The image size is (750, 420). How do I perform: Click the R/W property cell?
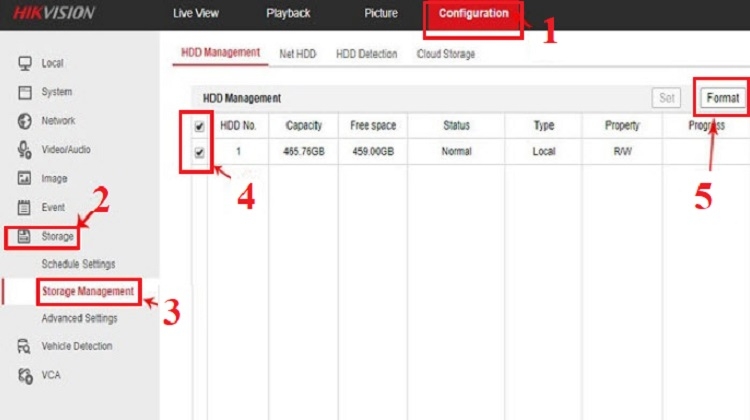click(622, 152)
